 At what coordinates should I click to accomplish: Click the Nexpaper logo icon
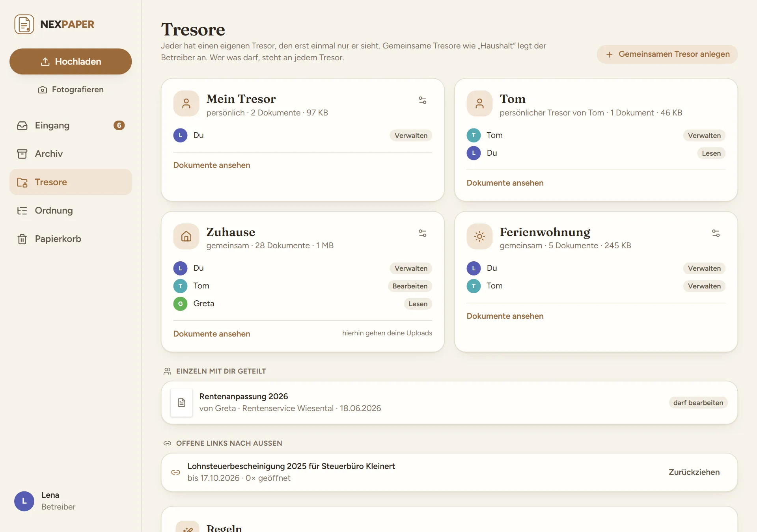[24, 24]
